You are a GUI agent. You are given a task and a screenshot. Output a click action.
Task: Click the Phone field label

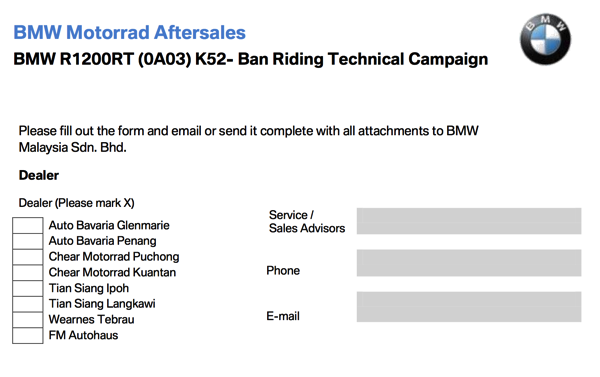coord(283,271)
